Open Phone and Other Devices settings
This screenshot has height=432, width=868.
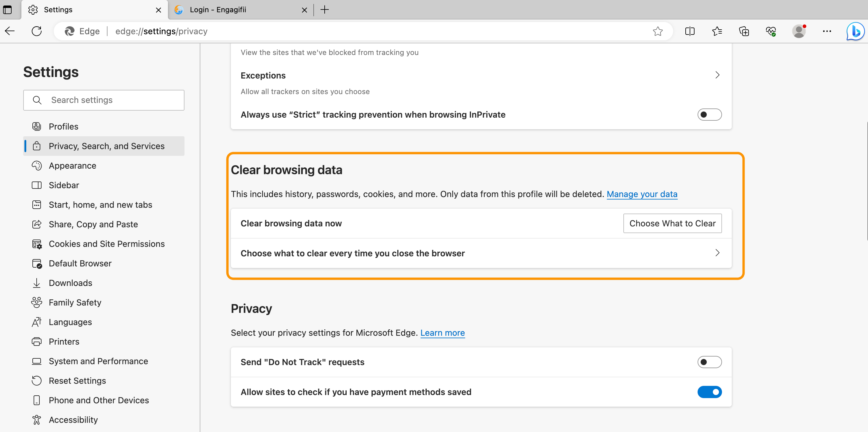click(x=104, y=400)
